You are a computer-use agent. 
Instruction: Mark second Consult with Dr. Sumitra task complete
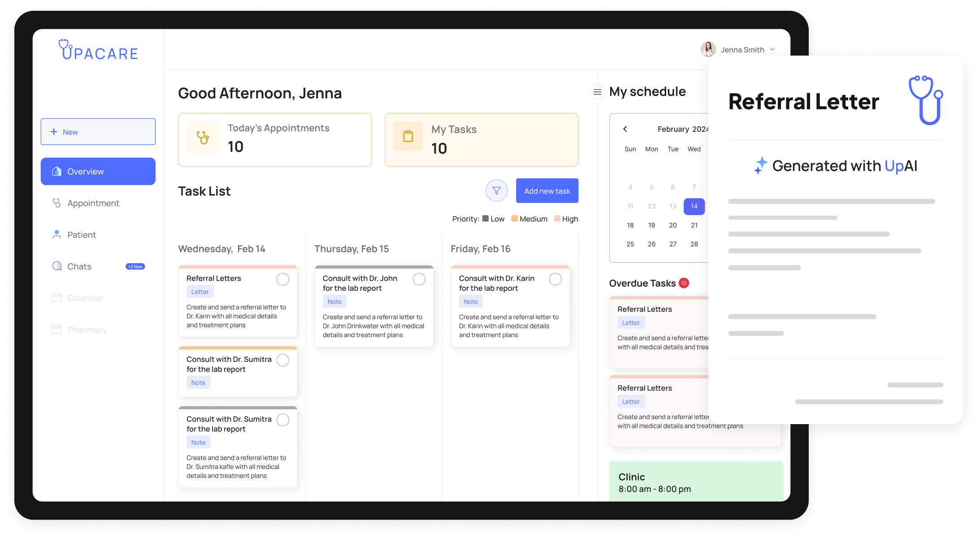click(283, 420)
